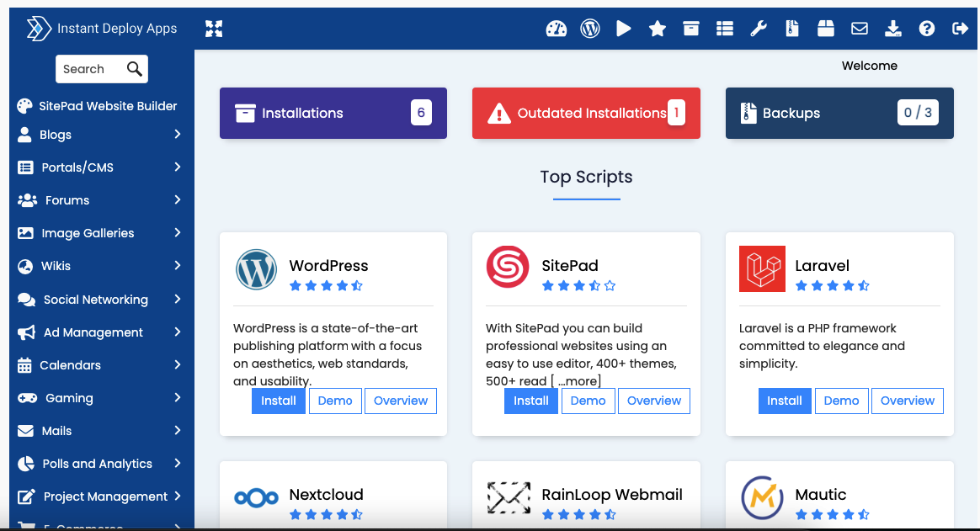Click the logout arrow icon
980x531 pixels.
[960, 29]
